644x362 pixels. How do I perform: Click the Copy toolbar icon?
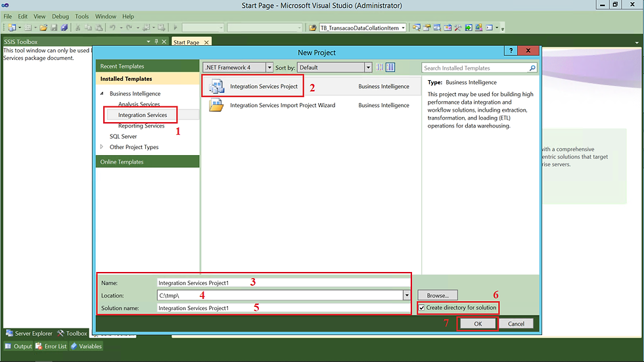(88, 28)
